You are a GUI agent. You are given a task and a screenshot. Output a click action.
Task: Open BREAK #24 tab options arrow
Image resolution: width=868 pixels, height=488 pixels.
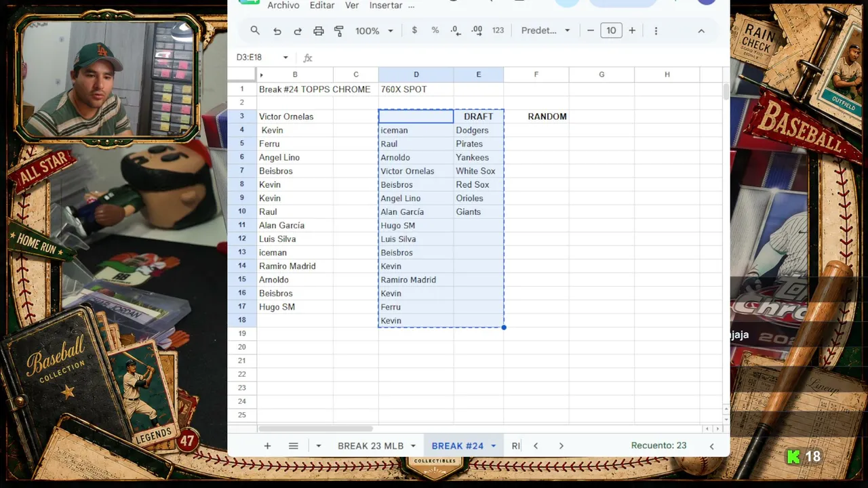pos(493,446)
